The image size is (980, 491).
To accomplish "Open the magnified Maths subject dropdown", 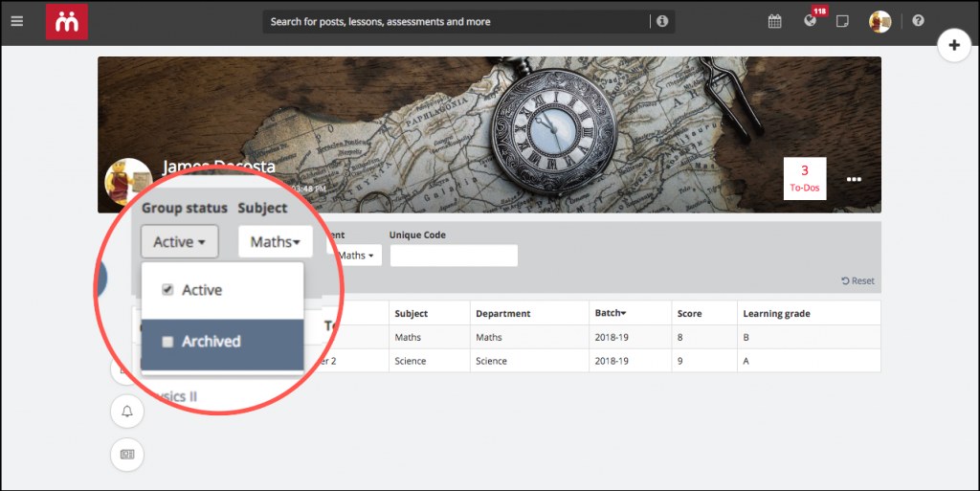I will click(275, 242).
